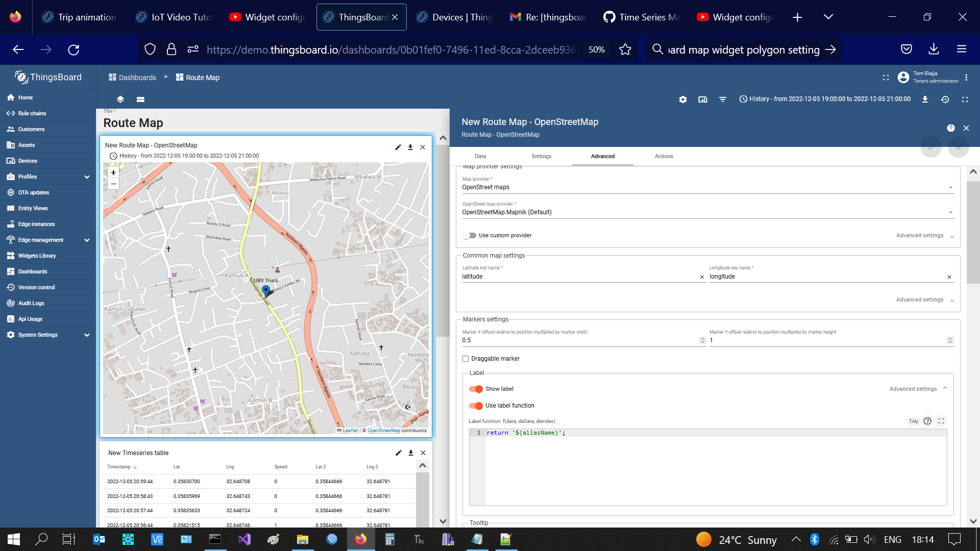
Task: Open the Map provider dropdown
Action: (950, 187)
